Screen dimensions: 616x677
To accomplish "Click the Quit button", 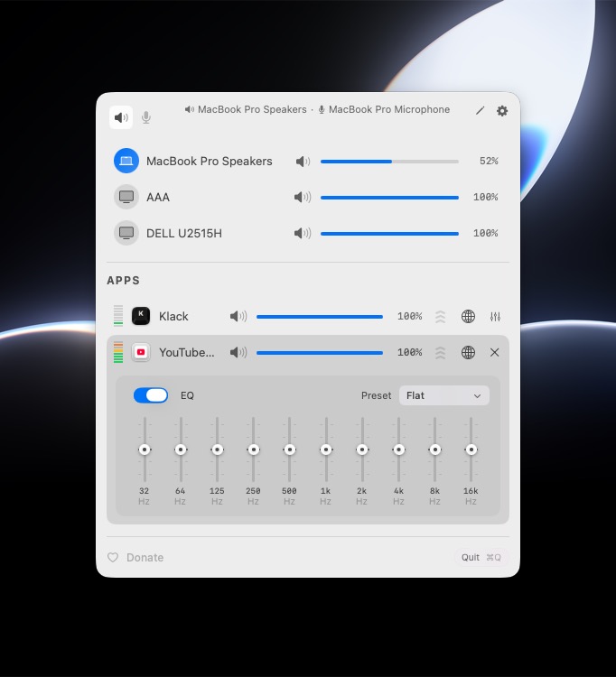I will click(481, 558).
